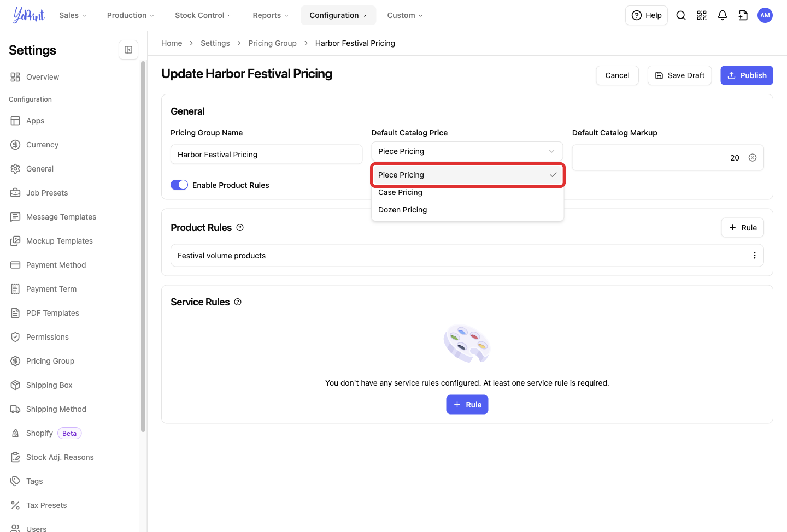Add a service rule with blue Rule button
This screenshot has height=532, width=787.
click(x=467, y=405)
